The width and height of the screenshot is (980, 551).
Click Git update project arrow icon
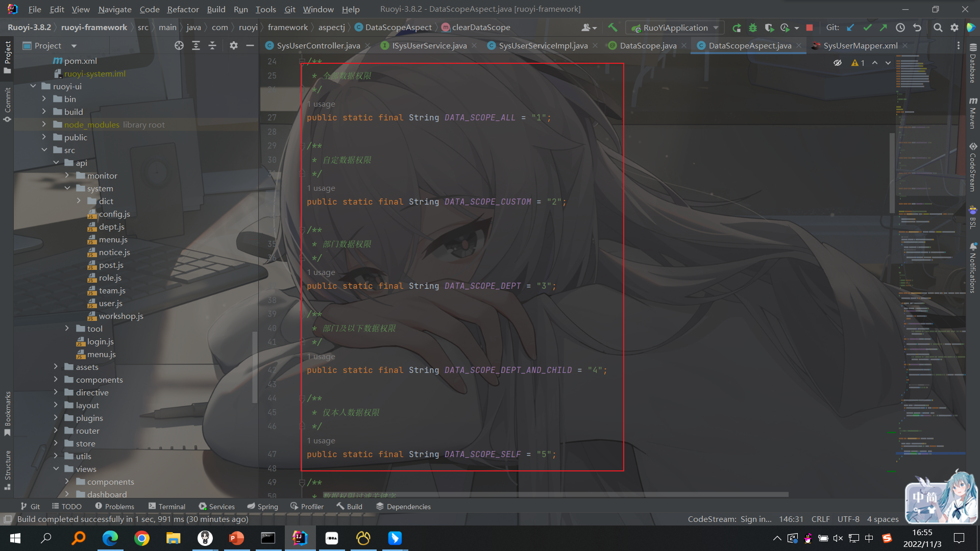(x=850, y=28)
